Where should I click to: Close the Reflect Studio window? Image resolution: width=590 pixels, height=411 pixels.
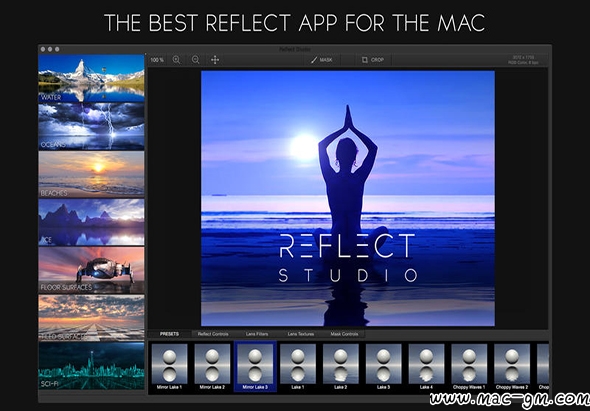point(43,49)
